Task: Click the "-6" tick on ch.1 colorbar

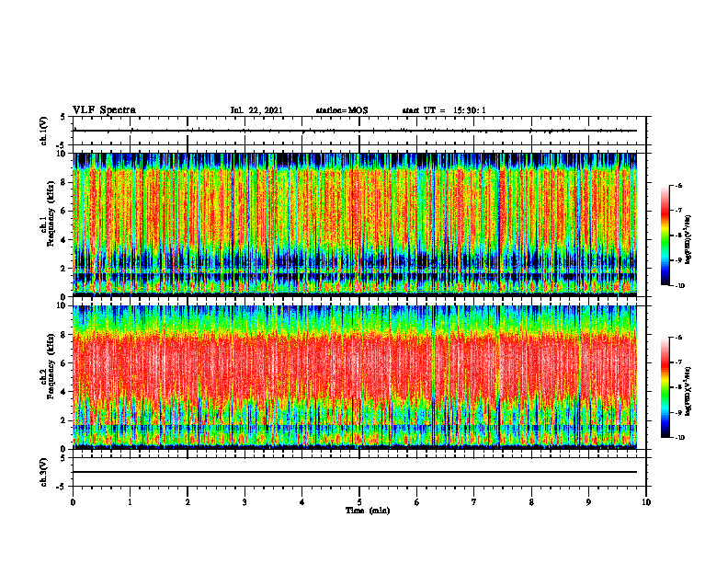Action: tap(678, 185)
